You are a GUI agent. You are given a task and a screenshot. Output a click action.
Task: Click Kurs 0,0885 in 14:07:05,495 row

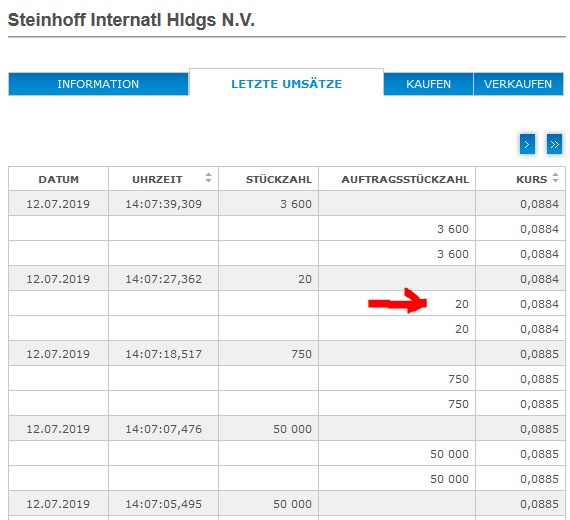(539, 504)
